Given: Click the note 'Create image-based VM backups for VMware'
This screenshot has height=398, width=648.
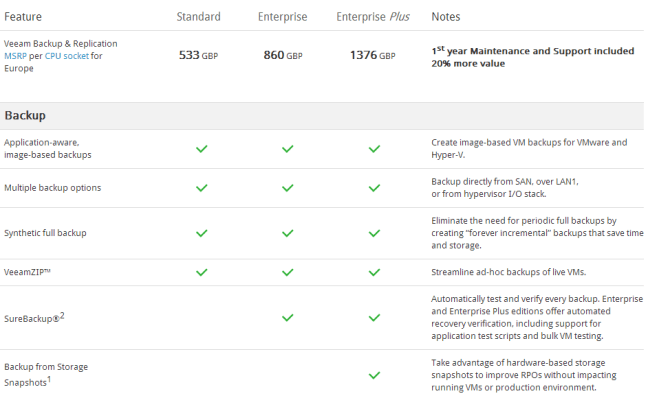Looking at the screenshot, I should coord(529,148).
